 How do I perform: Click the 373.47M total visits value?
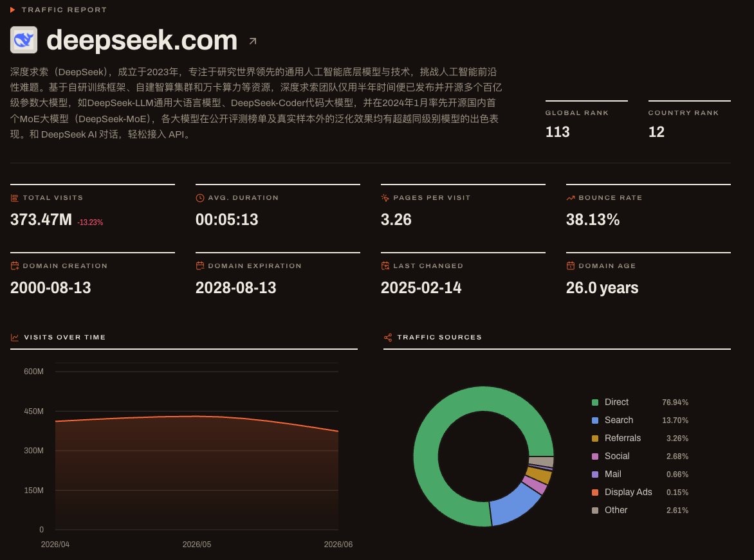[41, 220]
